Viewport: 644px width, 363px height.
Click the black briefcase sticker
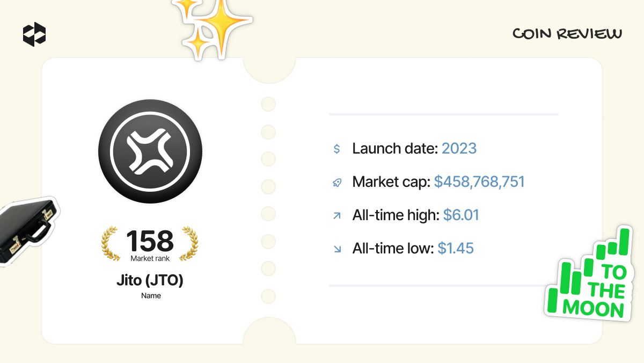tap(27, 231)
